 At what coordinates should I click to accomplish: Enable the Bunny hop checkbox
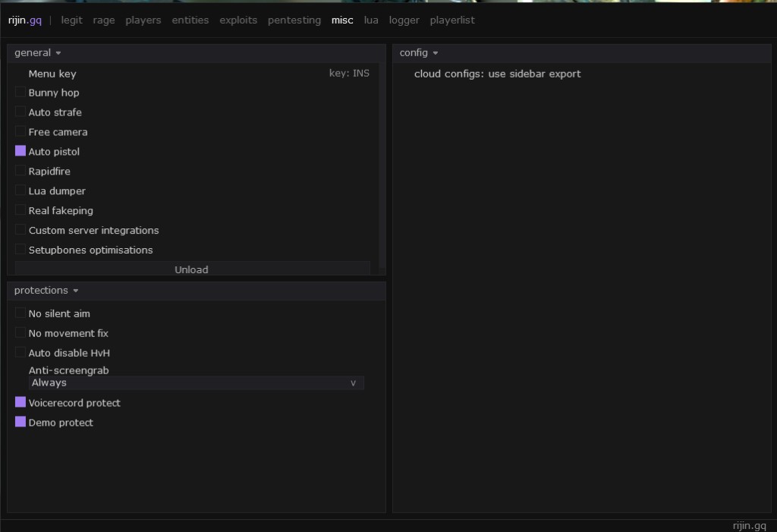coord(20,93)
